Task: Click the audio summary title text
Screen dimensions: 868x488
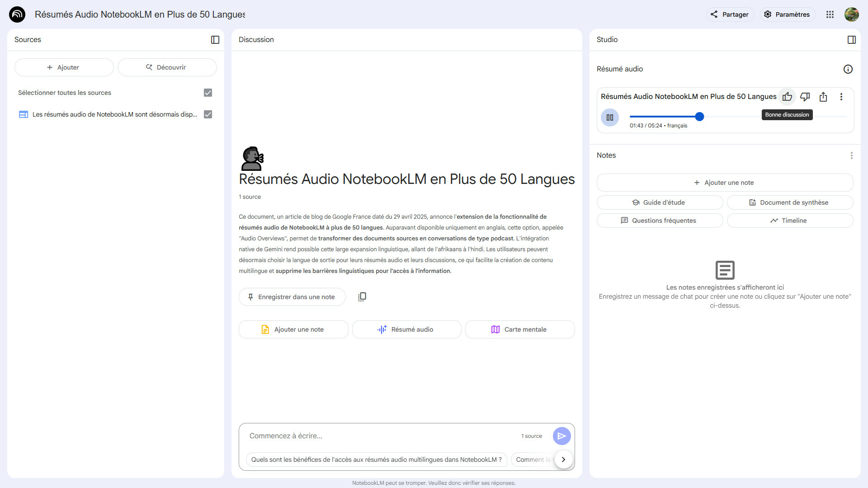Action: [689, 97]
